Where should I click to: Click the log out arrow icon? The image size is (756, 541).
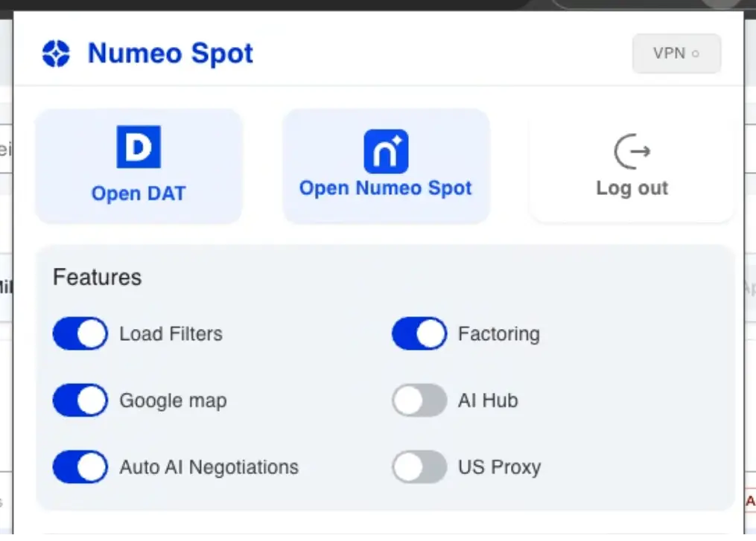632,151
